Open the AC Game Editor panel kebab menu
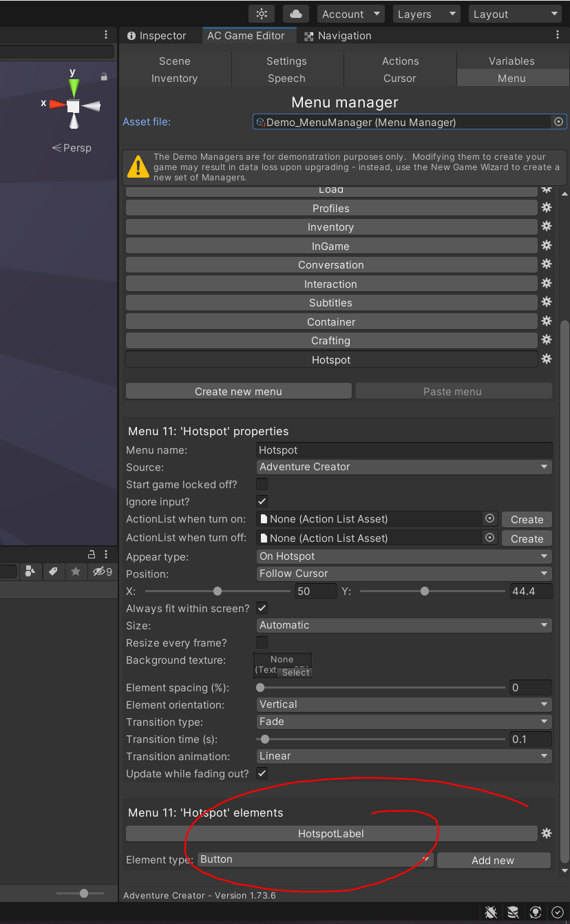The height and width of the screenshot is (924, 570). [x=558, y=35]
